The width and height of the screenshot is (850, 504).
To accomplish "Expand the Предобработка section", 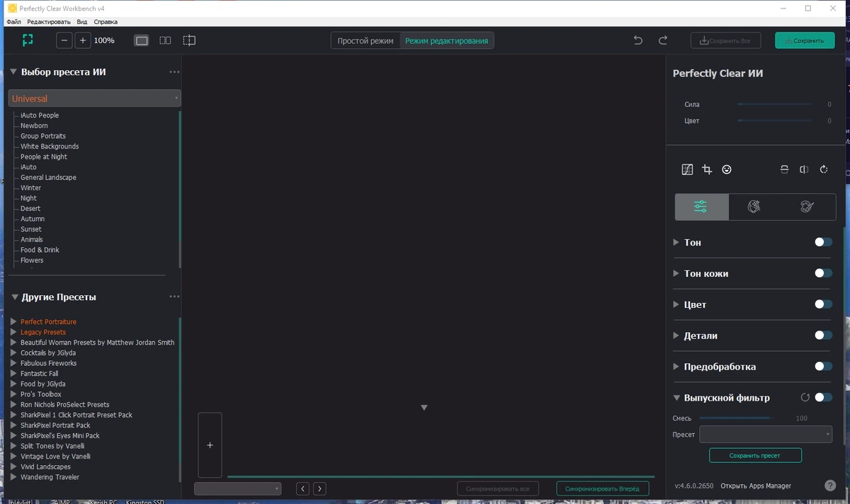I will coord(676,367).
